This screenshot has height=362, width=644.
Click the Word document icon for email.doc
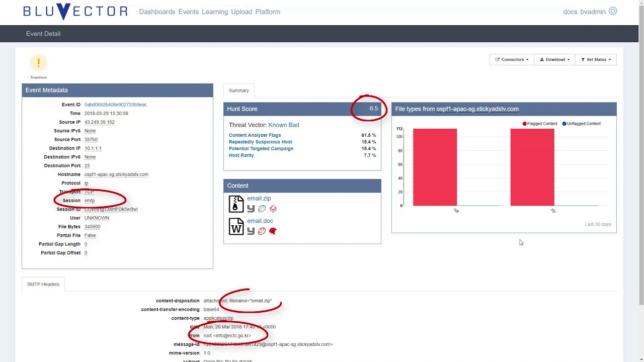236,226
